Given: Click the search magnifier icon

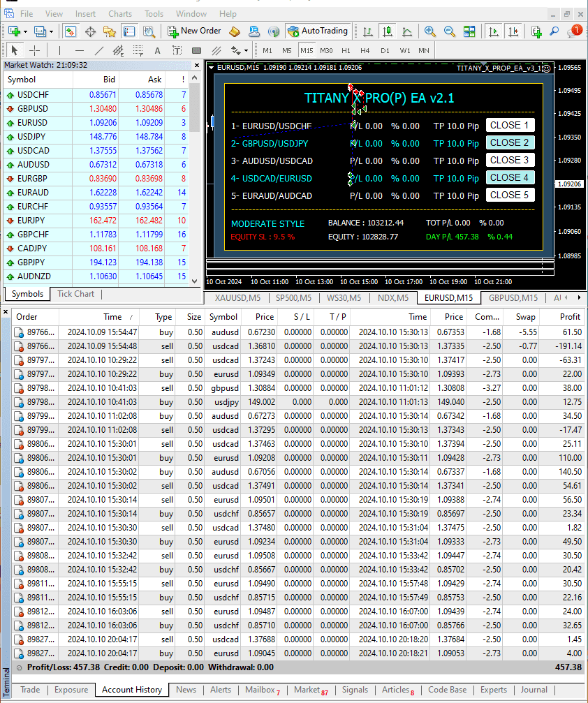Looking at the screenshot, I should pyautogui.click(x=554, y=31).
